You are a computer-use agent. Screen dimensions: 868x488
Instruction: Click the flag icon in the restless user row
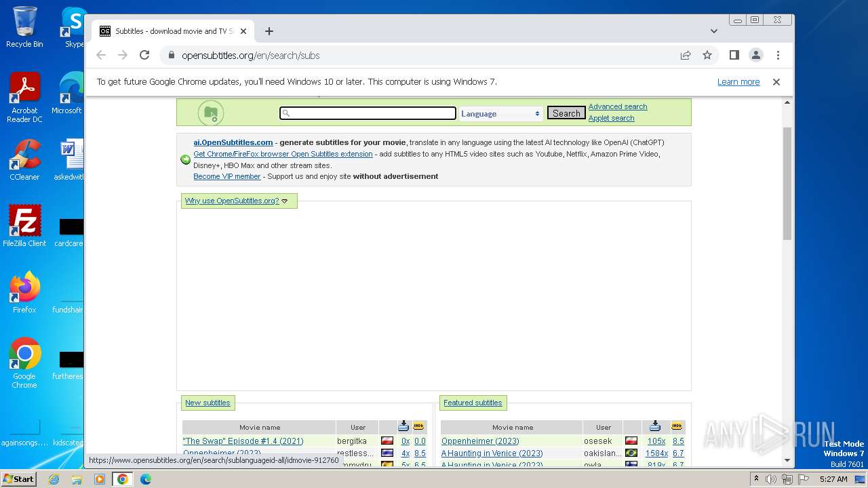[x=387, y=453]
